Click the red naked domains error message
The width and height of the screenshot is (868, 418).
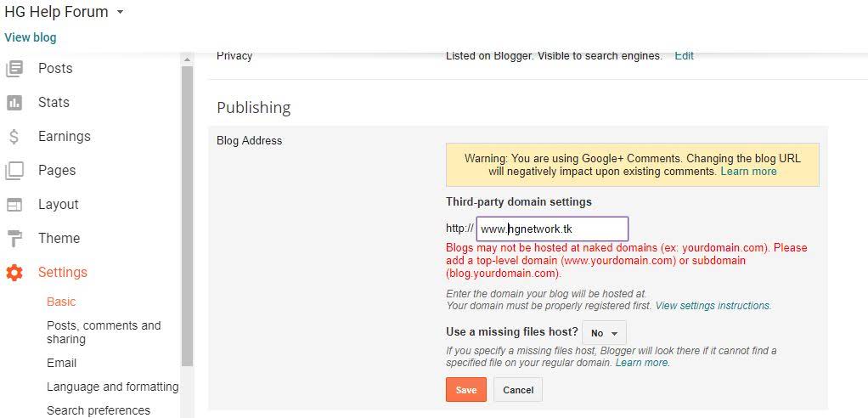pos(627,260)
